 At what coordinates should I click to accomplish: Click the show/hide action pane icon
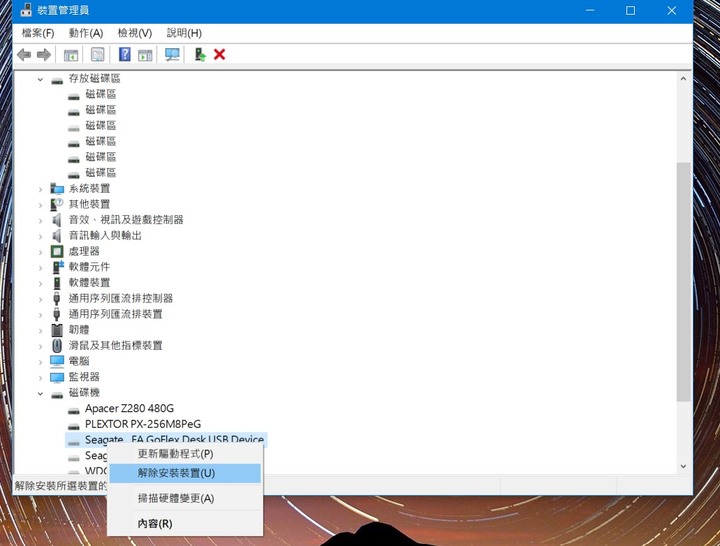coord(145,55)
